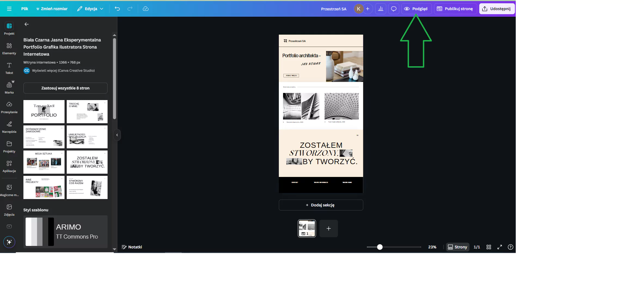The width and height of the screenshot is (644, 295).
Task: Open the help question mark
Action: point(511,247)
